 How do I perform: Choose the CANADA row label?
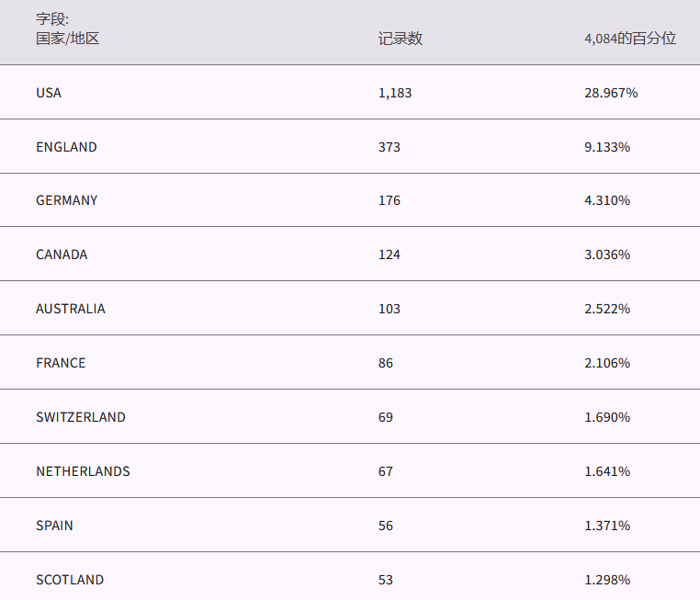tap(62, 255)
